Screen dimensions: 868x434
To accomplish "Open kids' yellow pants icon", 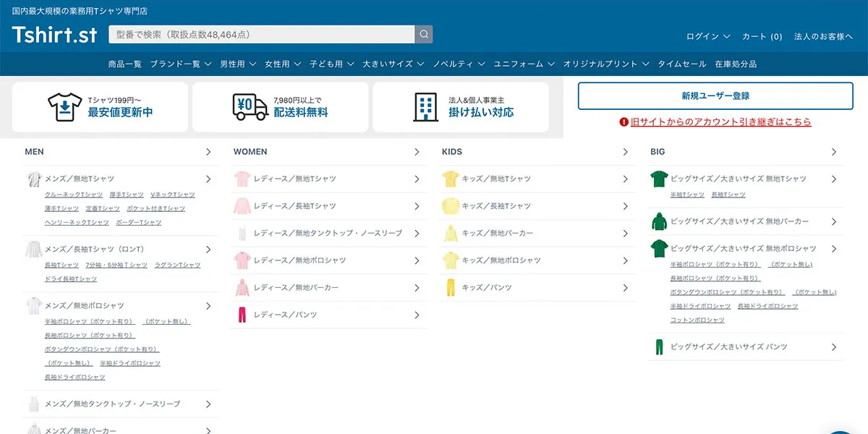I will coord(451,287).
